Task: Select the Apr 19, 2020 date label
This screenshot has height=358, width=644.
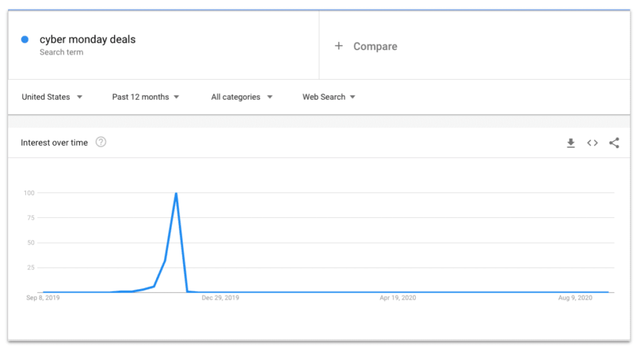Action: (x=397, y=298)
